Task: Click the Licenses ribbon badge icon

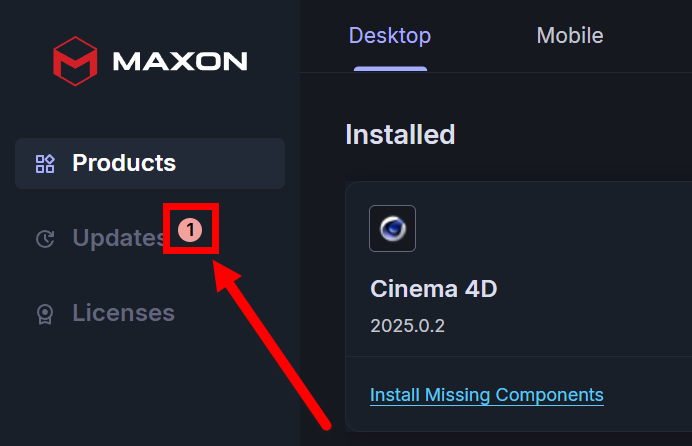Action: 45,313
